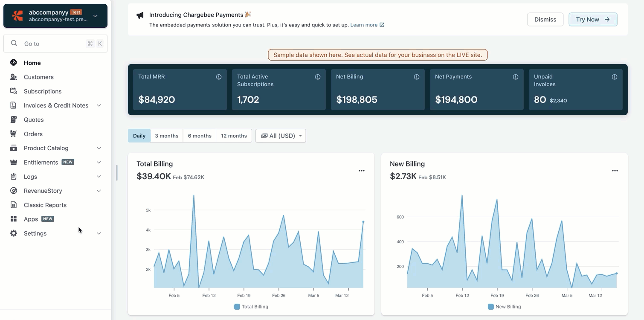Dismiss the Chargebee Payments banner
Image resolution: width=644 pixels, height=320 pixels.
tap(545, 20)
